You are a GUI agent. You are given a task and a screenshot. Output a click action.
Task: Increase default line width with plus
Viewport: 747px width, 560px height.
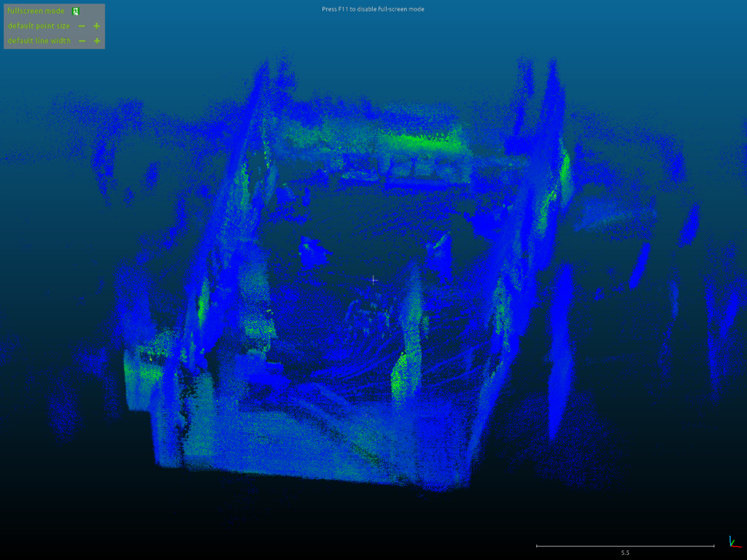tap(97, 41)
